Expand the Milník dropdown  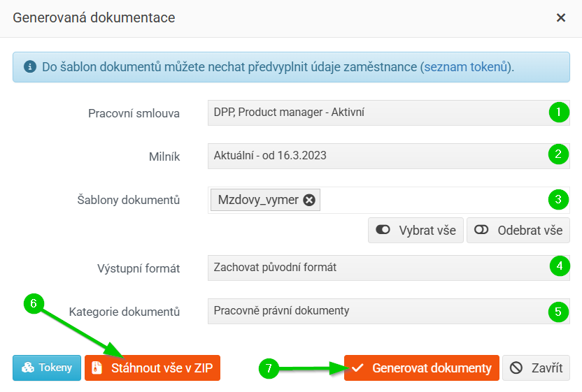tap(378, 156)
